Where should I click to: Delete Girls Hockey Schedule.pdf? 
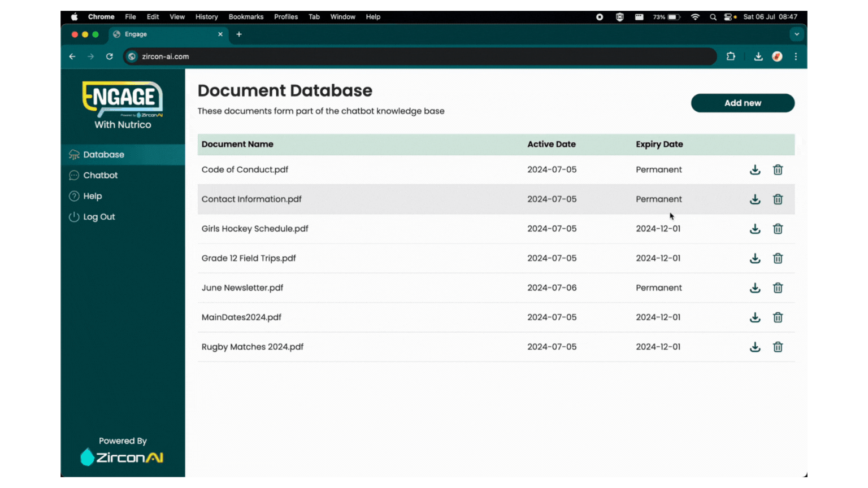pyautogui.click(x=778, y=229)
